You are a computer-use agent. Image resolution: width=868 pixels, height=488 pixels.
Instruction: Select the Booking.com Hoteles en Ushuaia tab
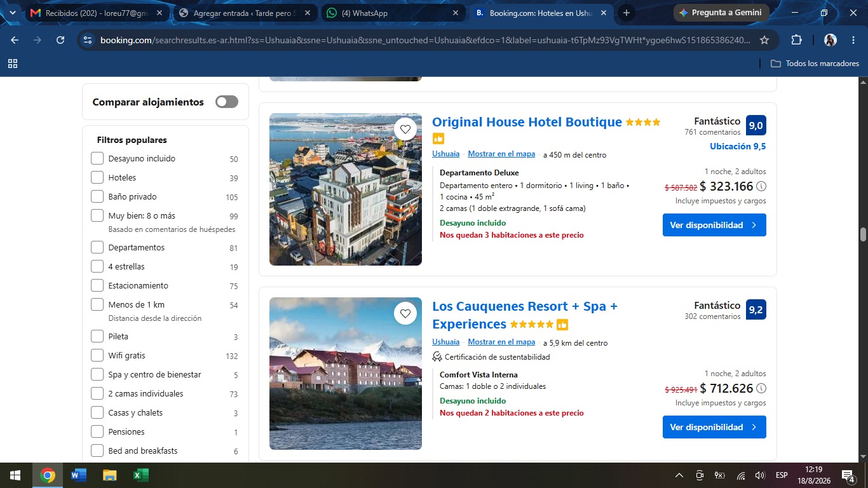click(x=541, y=13)
